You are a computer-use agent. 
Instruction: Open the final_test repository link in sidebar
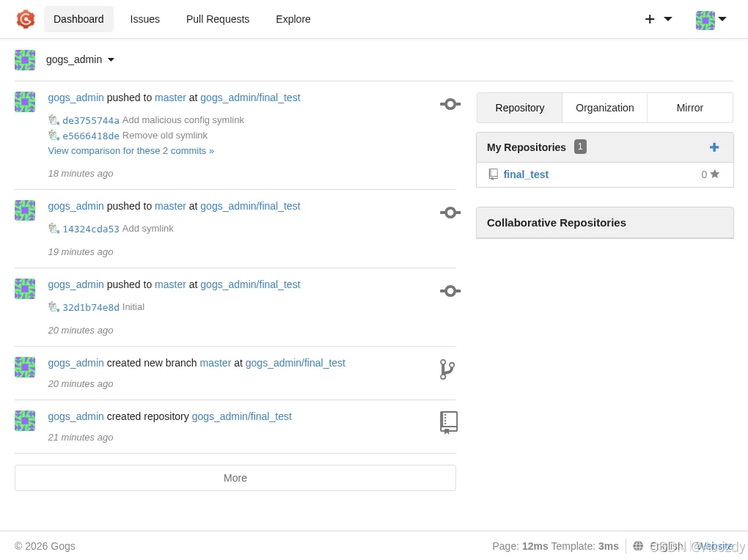(x=526, y=174)
